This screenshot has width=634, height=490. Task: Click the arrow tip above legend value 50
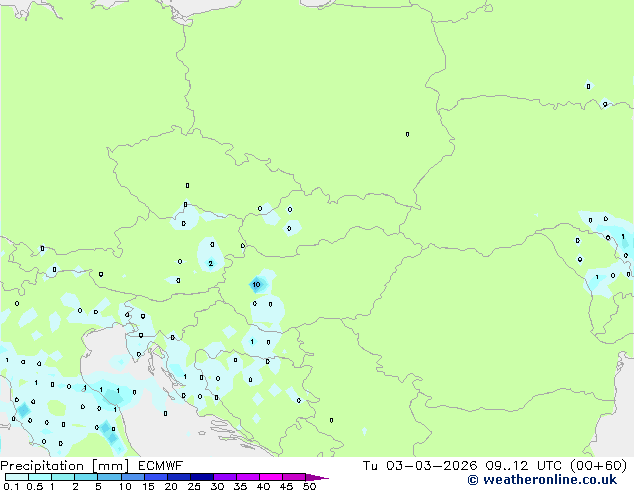tap(317, 477)
